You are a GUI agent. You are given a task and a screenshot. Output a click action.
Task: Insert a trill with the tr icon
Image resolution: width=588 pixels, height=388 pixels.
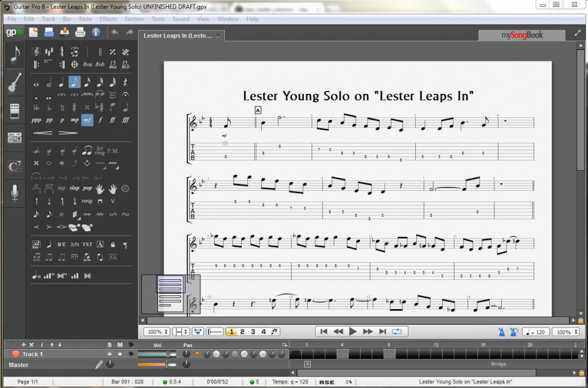62,214
